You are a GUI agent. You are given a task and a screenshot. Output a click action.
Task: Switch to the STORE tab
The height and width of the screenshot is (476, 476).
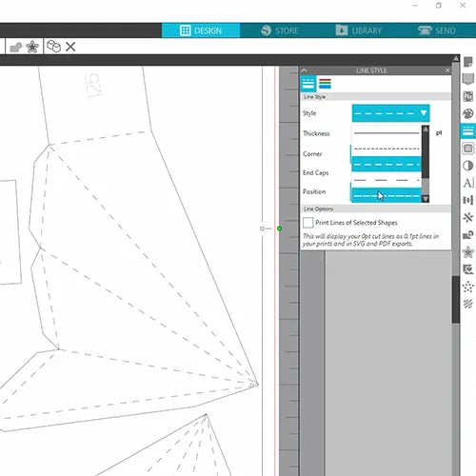click(x=279, y=30)
